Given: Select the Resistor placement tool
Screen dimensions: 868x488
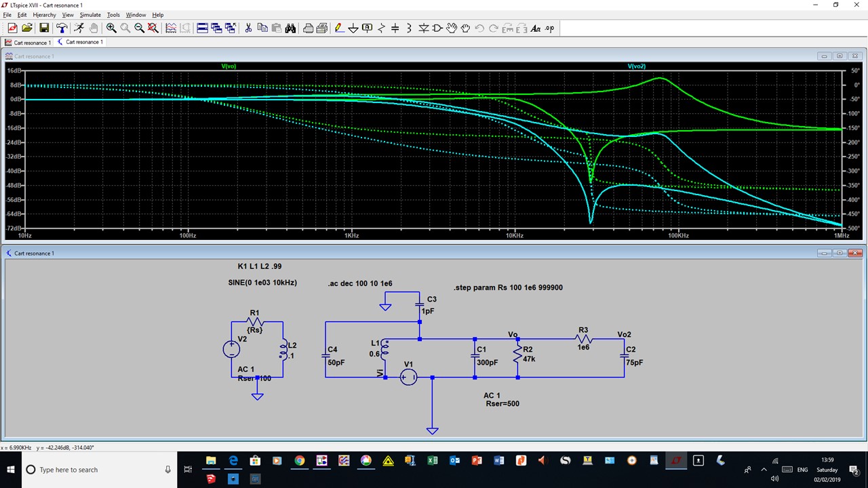Looking at the screenshot, I should click(381, 28).
